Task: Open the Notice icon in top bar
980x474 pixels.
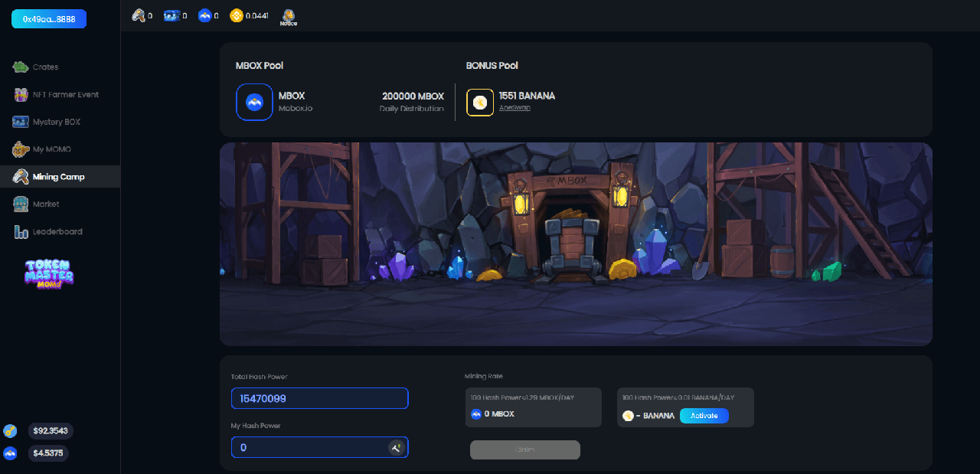Action: pyautogui.click(x=289, y=17)
